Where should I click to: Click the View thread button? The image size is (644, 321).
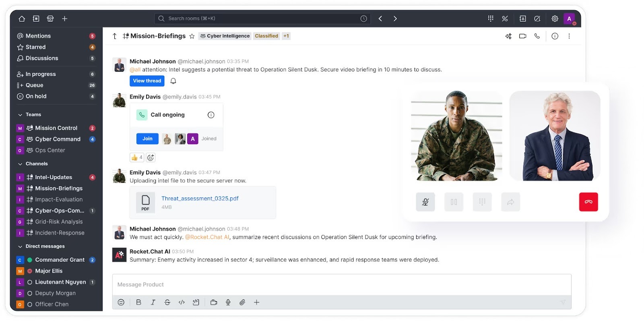click(147, 81)
